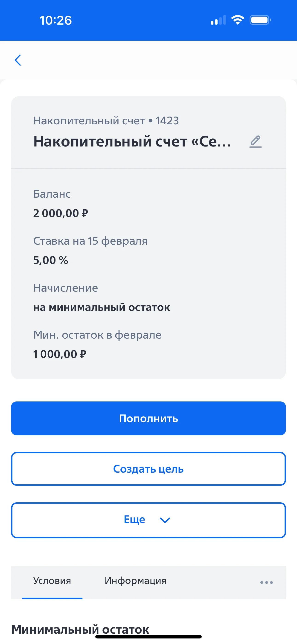Tap the на минимальный остаток accrual text
Screen dimensions: 297x644
(x=102, y=307)
